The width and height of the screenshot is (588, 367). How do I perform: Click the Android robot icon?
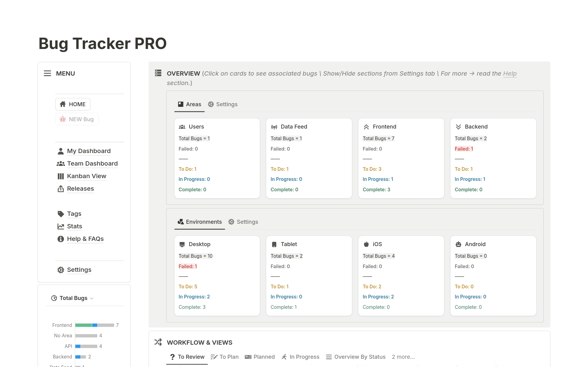pyautogui.click(x=458, y=244)
